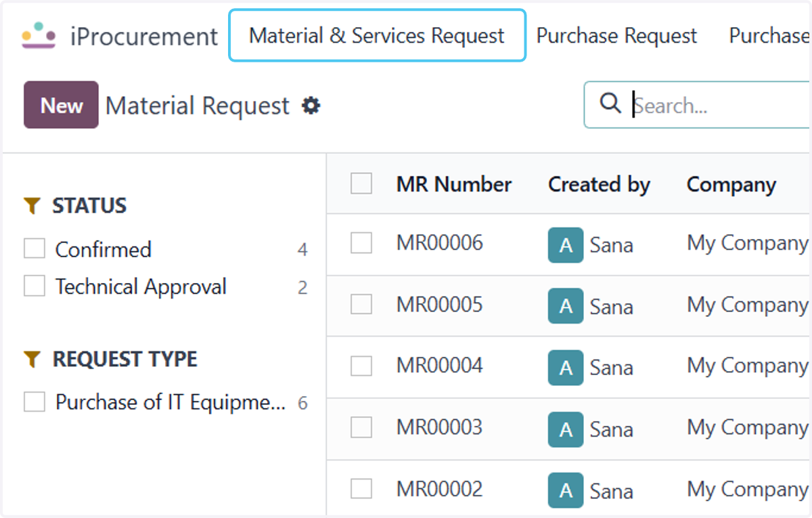Click Sana's avatar in the MR00003 row
Viewport: 812px width, 518px height.
566,429
